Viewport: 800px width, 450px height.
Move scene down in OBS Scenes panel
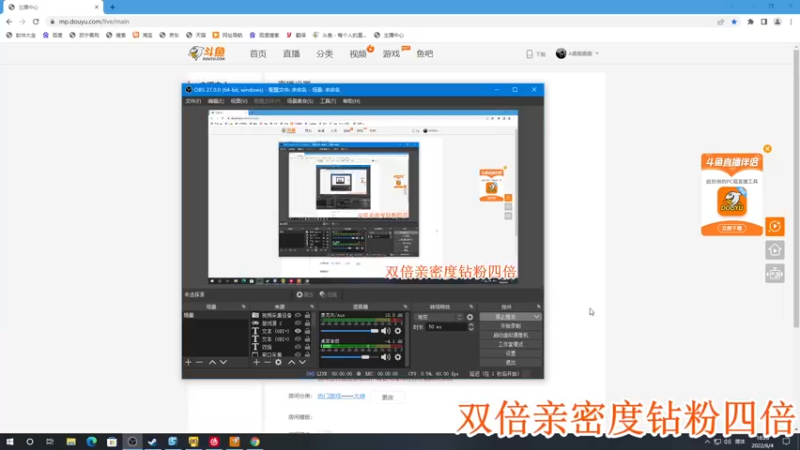(x=223, y=362)
